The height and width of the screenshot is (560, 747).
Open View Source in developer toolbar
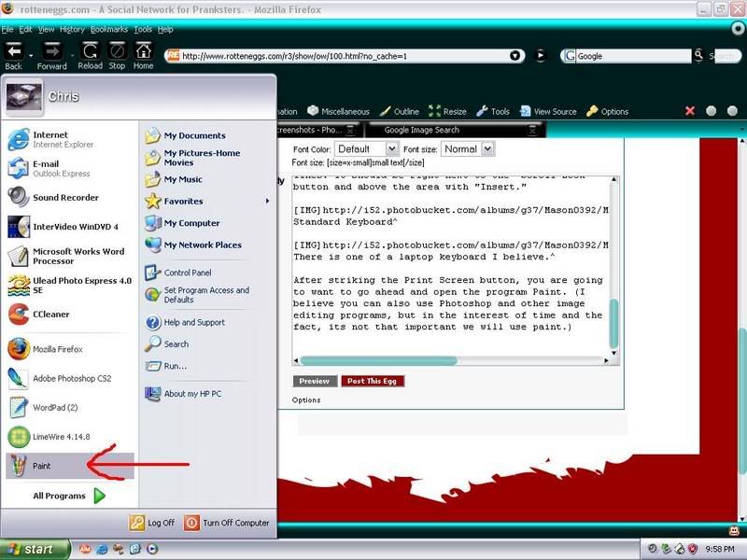point(548,111)
